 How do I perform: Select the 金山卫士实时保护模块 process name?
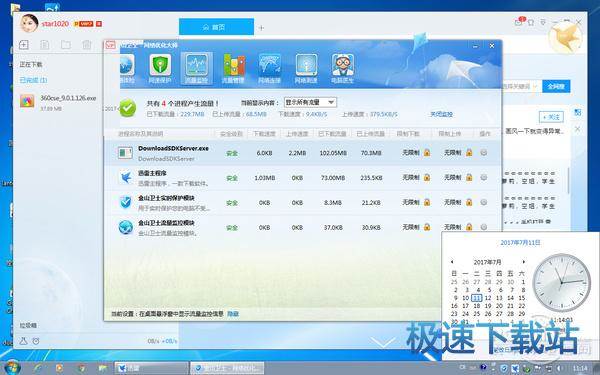[166, 198]
